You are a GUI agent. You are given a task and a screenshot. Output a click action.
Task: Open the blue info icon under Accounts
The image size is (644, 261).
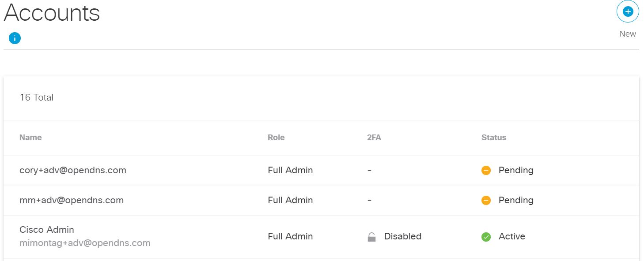(15, 38)
